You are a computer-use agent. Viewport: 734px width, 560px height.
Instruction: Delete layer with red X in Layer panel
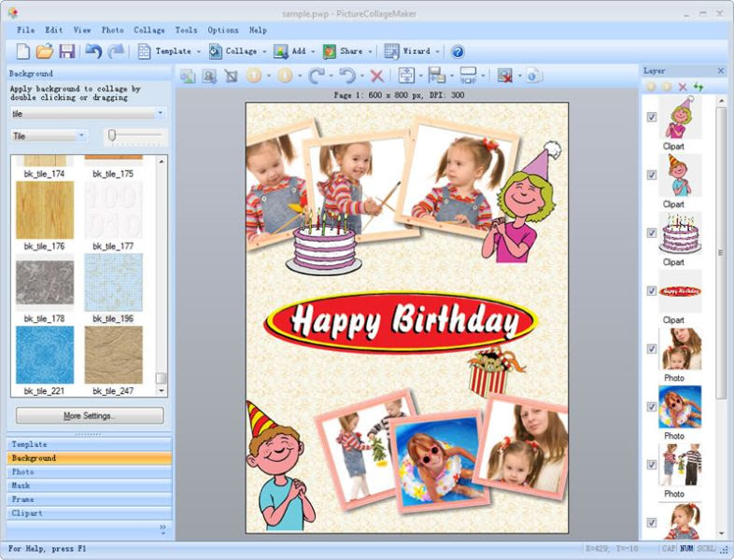[x=683, y=87]
